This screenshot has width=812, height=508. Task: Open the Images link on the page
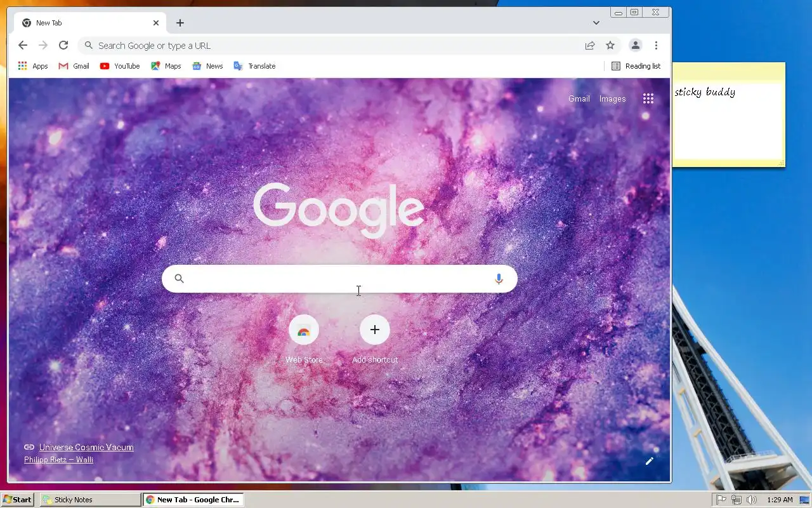pos(613,98)
